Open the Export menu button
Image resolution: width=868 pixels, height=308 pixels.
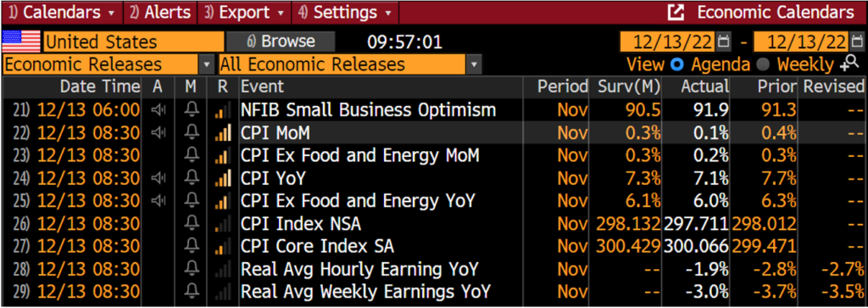[x=246, y=12]
